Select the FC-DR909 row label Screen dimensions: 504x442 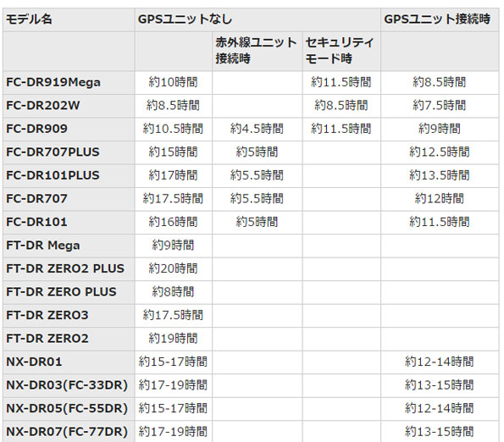tap(36, 129)
